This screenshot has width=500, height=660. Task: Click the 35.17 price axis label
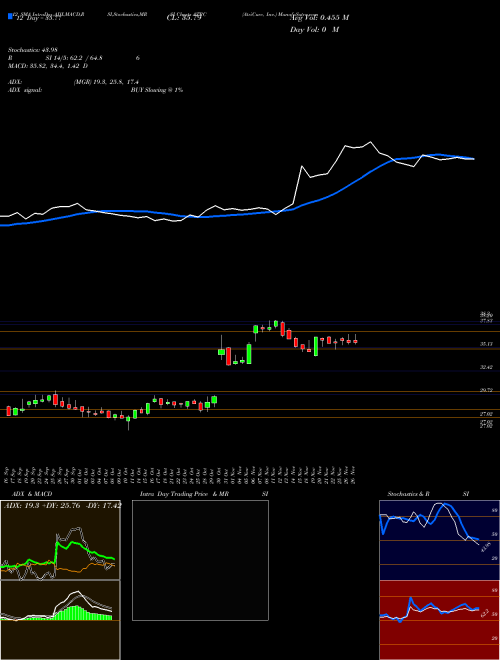(x=486, y=344)
